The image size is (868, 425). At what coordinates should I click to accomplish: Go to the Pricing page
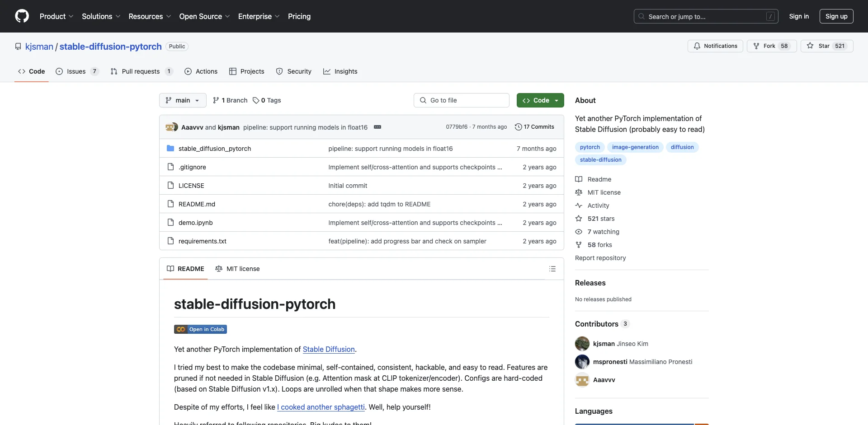(x=299, y=16)
